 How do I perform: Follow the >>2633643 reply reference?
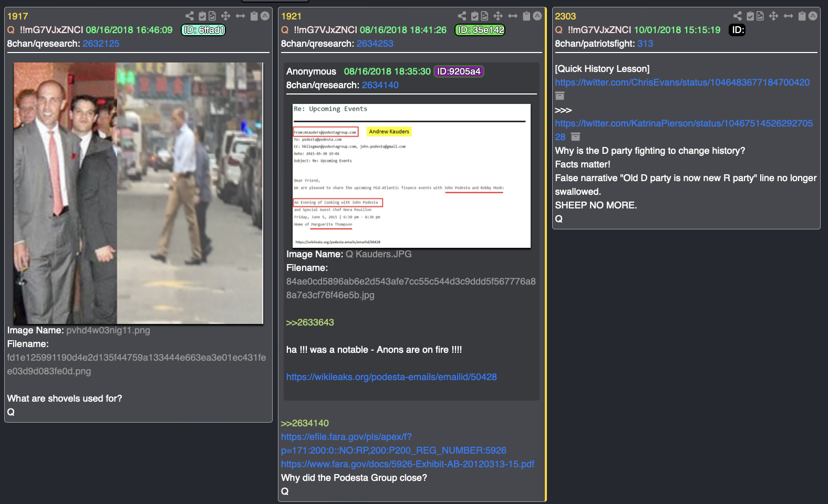coord(310,322)
